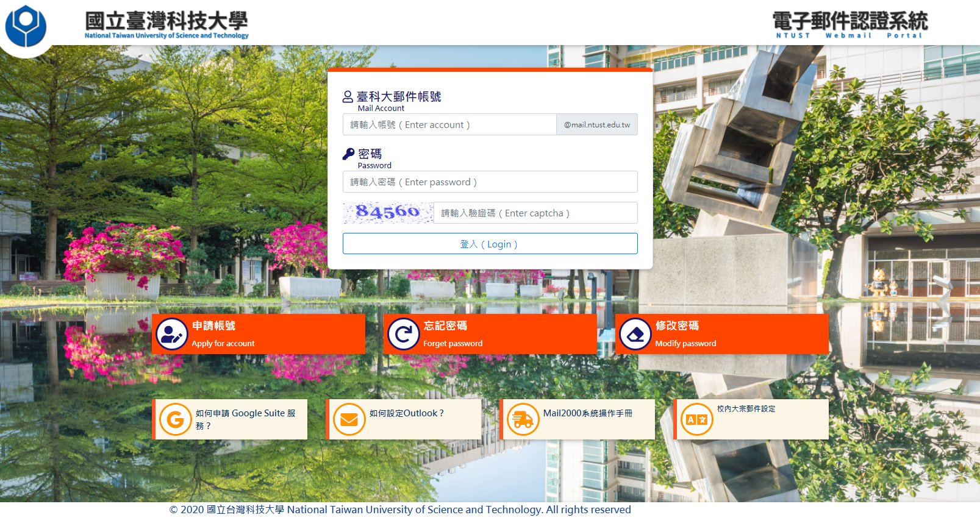Open Mail2000 系統操作手冊 manual link
The image size is (980, 526).
(588, 413)
